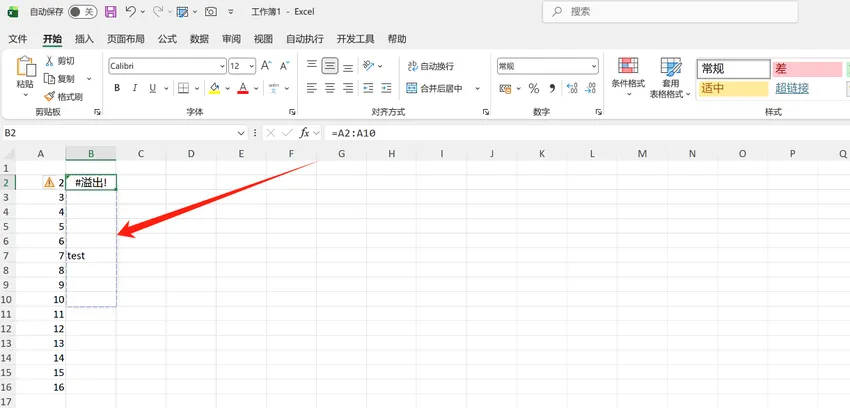Increase decimal places icon
The image size is (850, 408).
click(572, 88)
